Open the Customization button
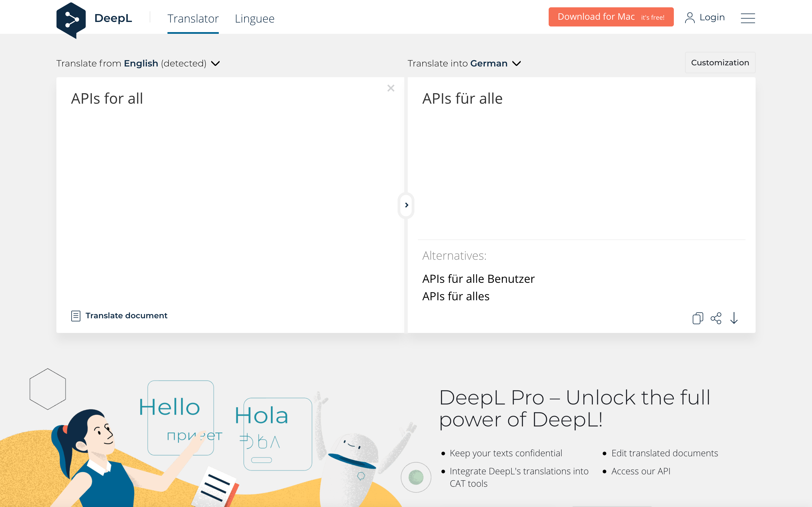This screenshot has width=812, height=507. tap(720, 63)
